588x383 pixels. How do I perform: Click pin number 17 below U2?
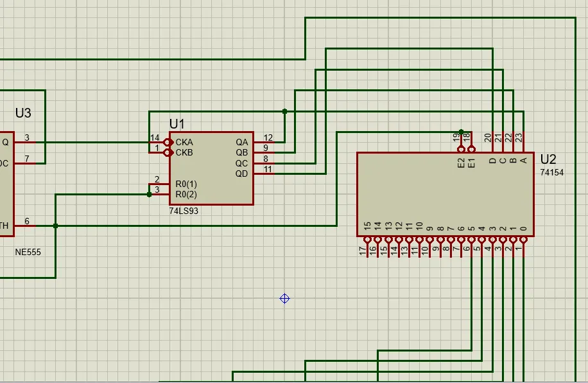click(362, 251)
